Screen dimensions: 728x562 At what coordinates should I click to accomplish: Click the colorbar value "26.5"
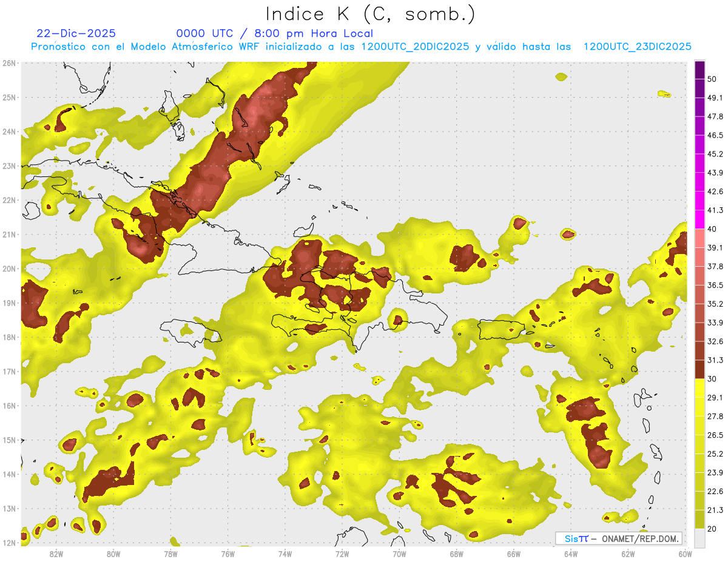[715, 435]
